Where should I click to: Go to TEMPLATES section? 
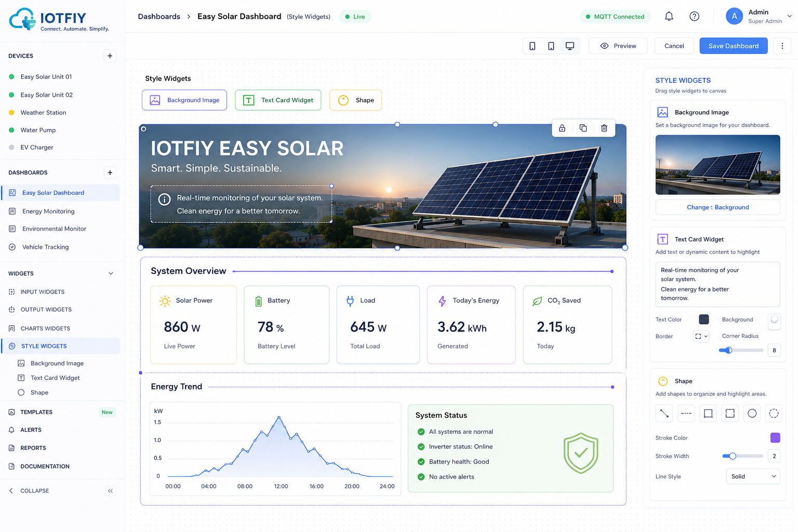coord(36,413)
